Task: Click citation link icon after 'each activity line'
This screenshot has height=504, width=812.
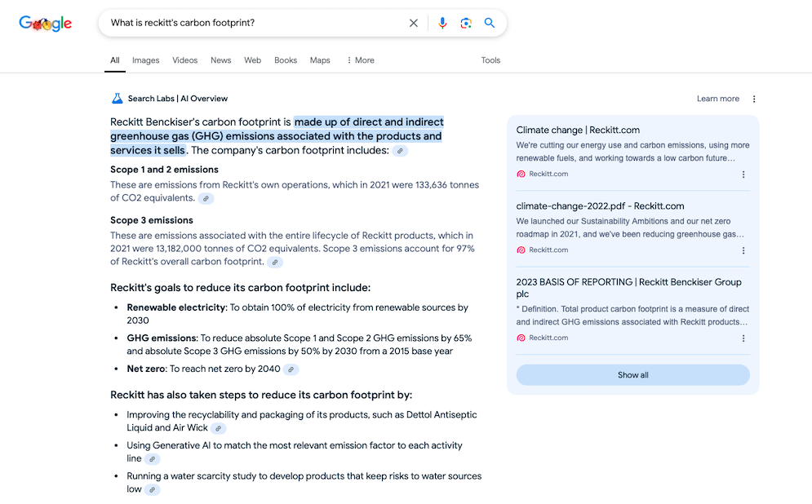Action: [152, 459]
